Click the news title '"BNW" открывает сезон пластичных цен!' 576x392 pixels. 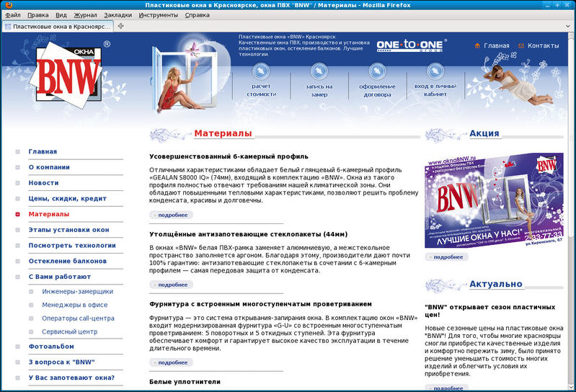[490, 311]
